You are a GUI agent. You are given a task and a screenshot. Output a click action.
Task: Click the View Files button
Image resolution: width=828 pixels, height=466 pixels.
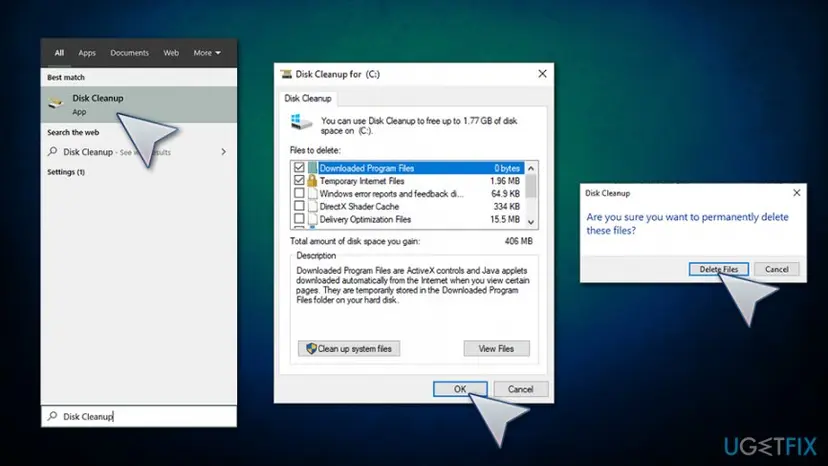(496, 349)
